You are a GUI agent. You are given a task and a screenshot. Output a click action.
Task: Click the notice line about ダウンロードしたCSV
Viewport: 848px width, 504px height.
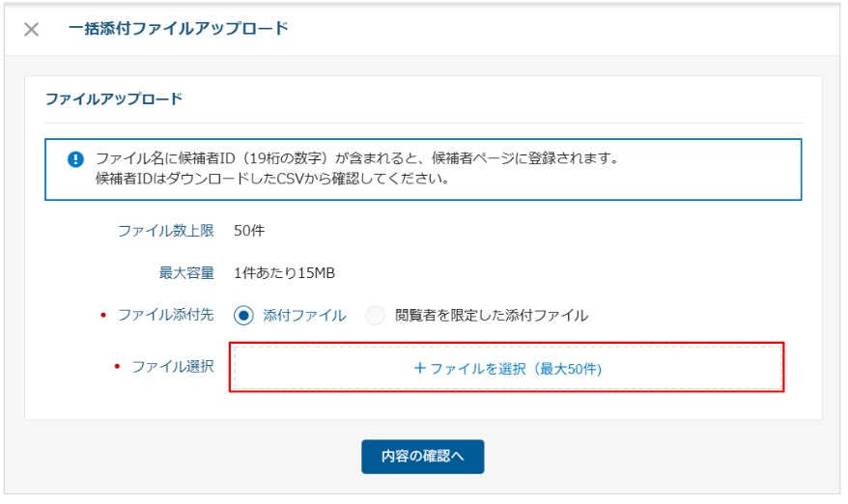click(271, 180)
